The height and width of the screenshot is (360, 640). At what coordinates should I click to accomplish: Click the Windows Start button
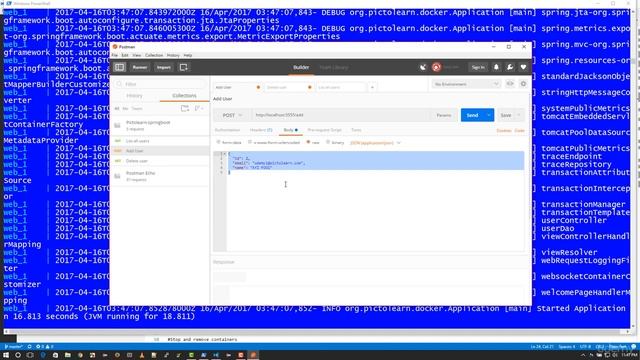pyautogui.click(x=6, y=355)
